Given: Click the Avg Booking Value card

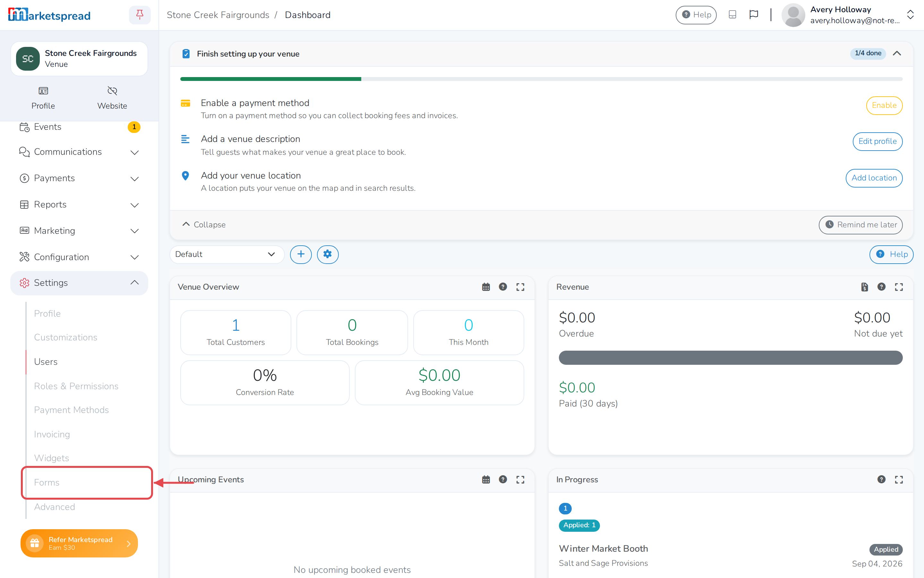Looking at the screenshot, I should [x=439, y=383].
